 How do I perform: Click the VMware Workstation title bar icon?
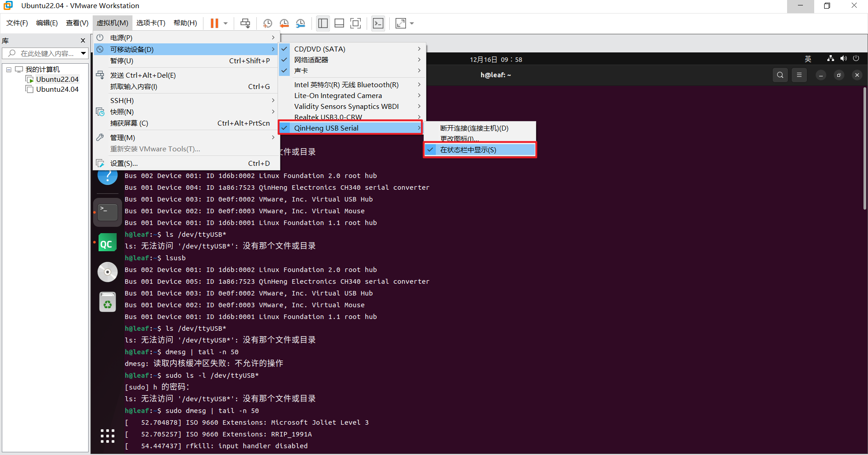point(8,6)
